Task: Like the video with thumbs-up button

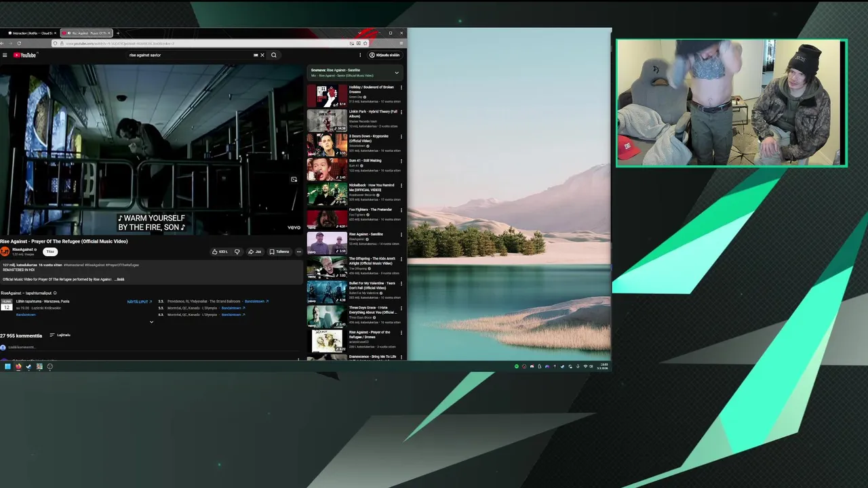Action: 220,251
